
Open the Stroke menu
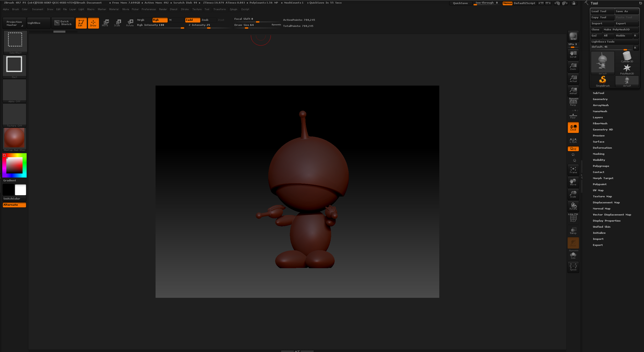[x=185, y=9]
